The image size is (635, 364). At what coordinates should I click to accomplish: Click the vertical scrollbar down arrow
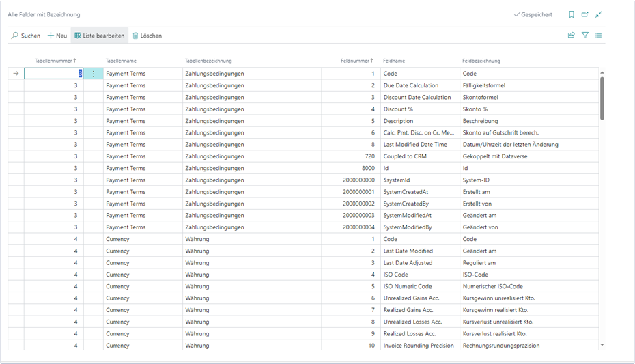pyautogui.click(x=602, y=346)
